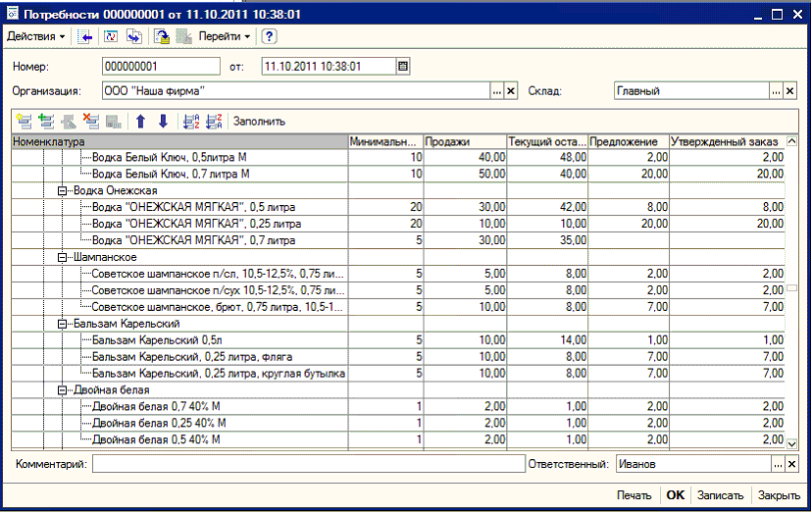Move the selected row down with the arrow

coord(163,122)
